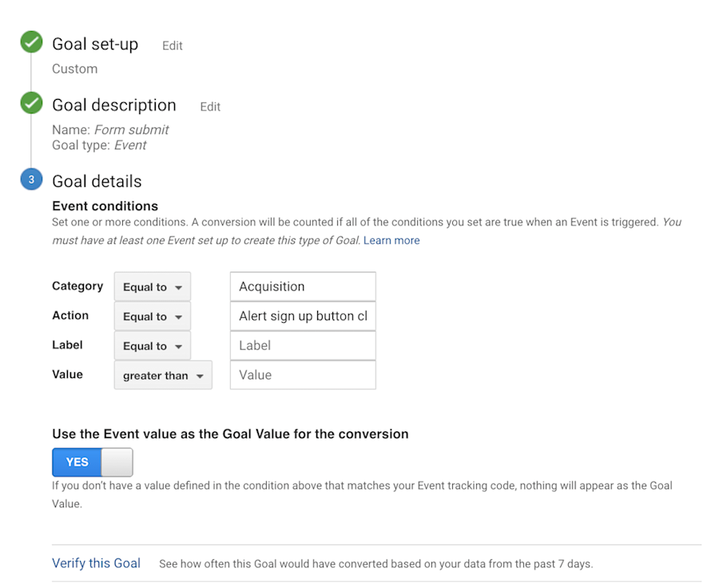The image size is (719, 588).
Task: Click the Goal description heading
Action: tap(114, 105)
